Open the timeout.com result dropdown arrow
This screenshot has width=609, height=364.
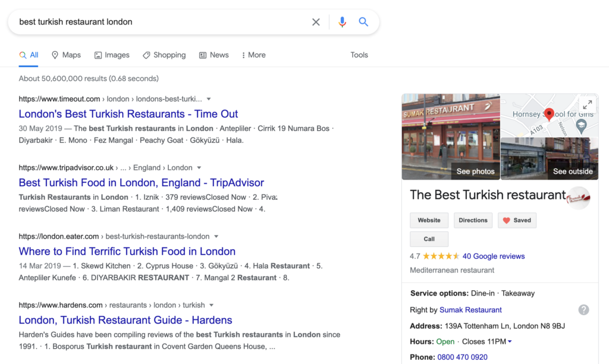pyautogui.click(x=209, y=99)
